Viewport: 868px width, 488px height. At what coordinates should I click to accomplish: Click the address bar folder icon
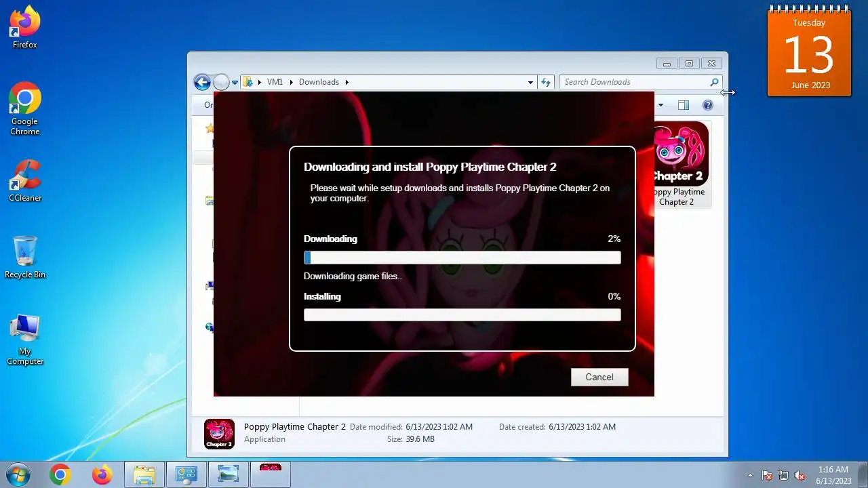pos(248,82)
